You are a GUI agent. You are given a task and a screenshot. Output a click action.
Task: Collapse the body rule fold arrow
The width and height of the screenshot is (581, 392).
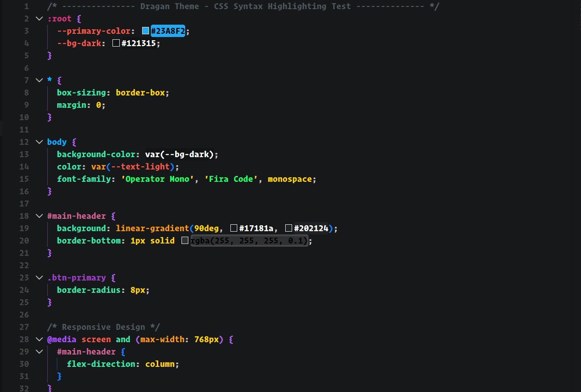39,142
